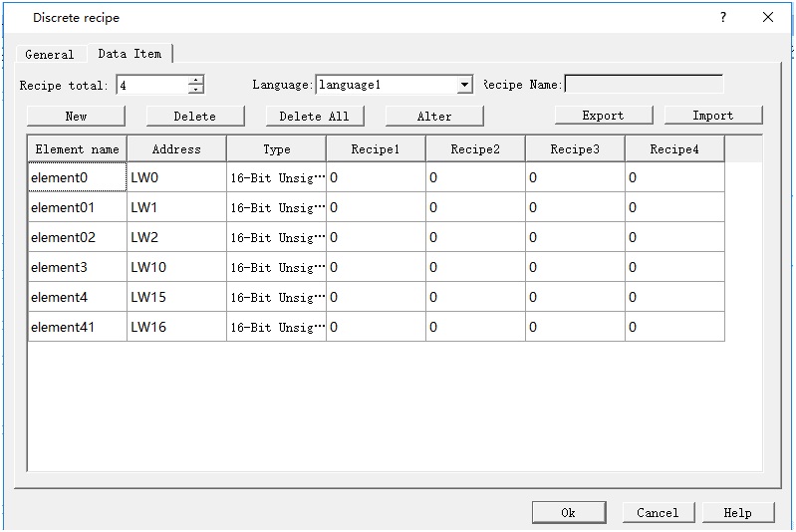
Task: Decrease Recipe total with the down arrow
Action: [x=195, y=90]
